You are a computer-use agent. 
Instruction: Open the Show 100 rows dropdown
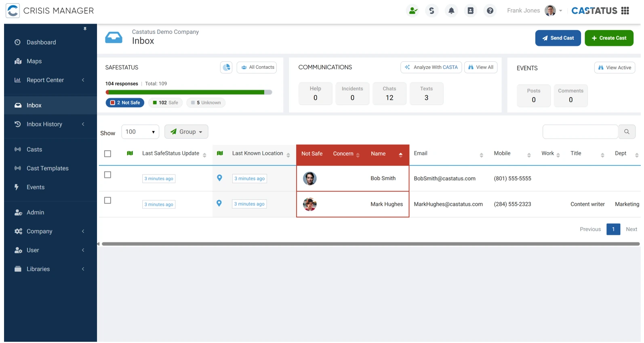[x=140, y=132]
